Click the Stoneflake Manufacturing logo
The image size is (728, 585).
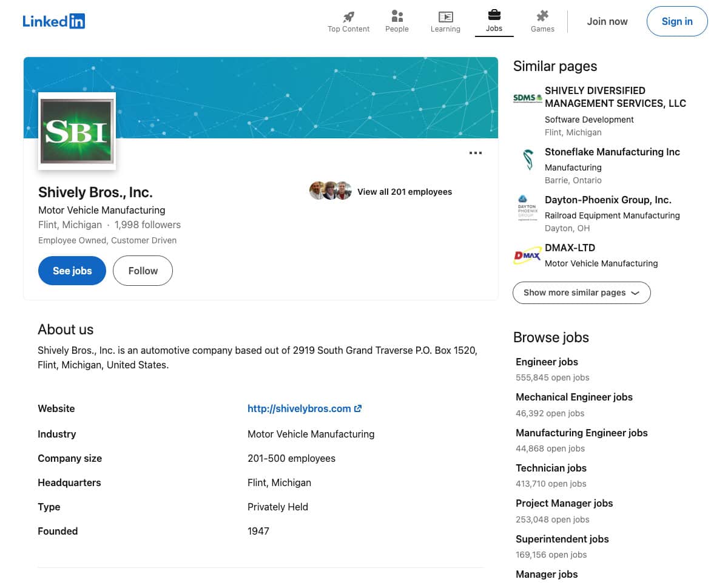click(527, 160)
